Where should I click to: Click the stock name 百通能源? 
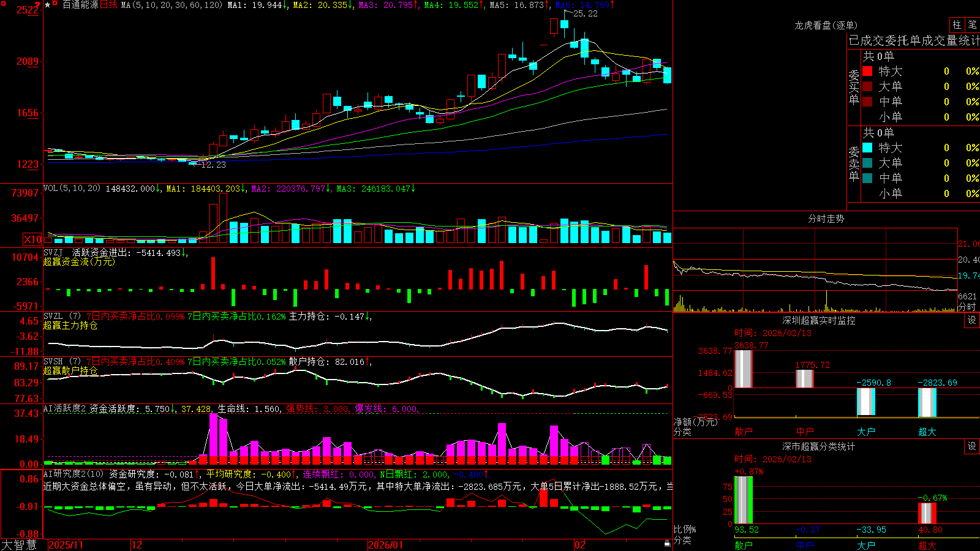(x=80, y=5)
